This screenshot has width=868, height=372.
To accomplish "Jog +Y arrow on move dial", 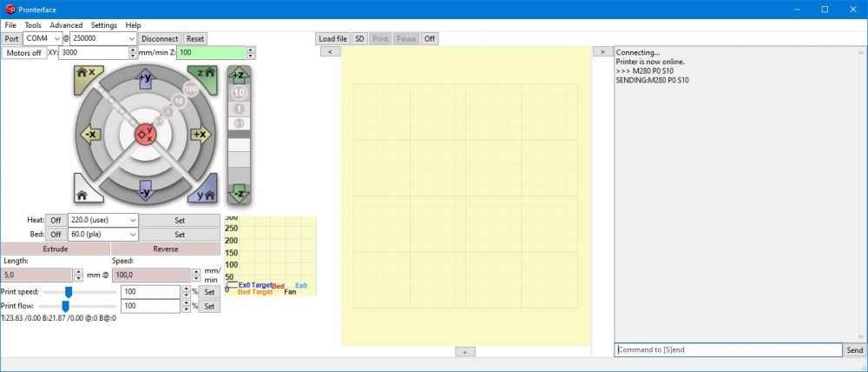I will 145,80.
